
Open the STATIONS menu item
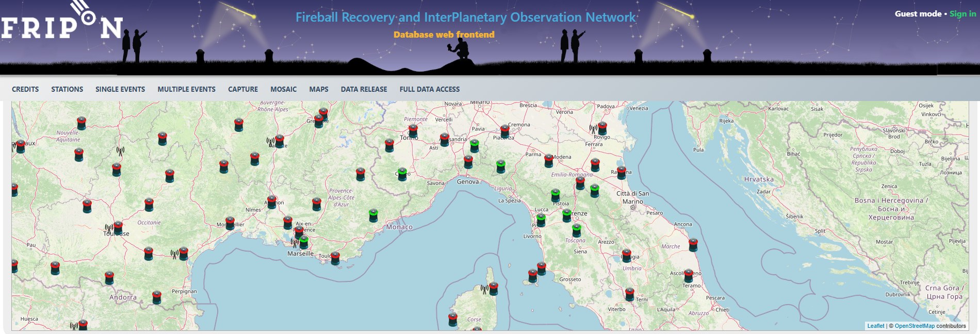point(67,89)
